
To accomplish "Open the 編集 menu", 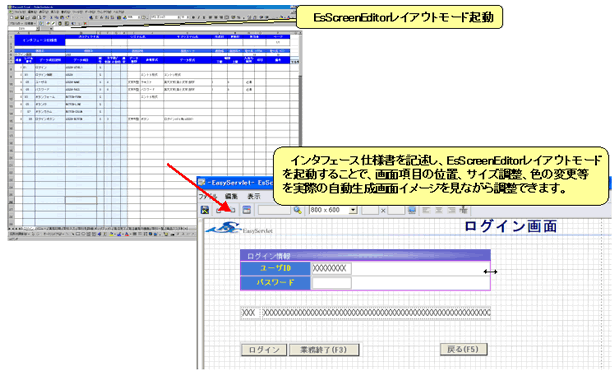I will click(231, 196).
